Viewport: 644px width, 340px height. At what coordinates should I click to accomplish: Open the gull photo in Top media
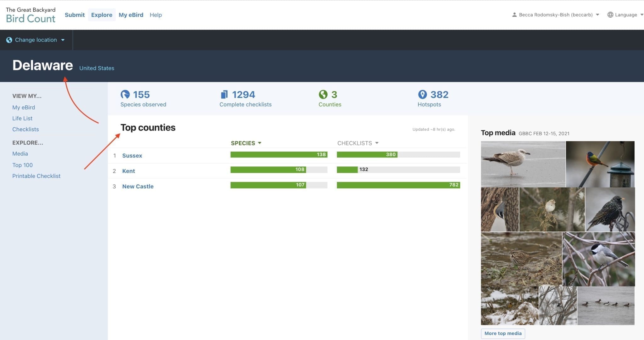click(523, 164)
